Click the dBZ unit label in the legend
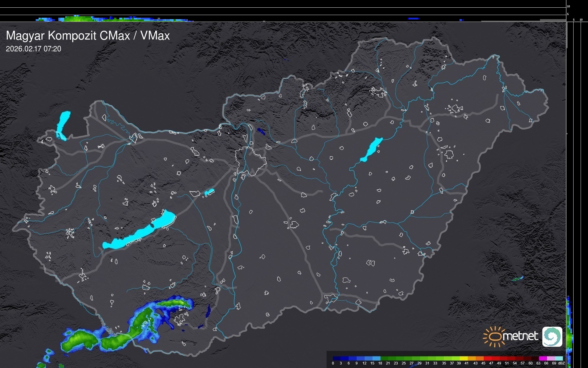Image resolution: width=588 pixels, height=368 pixels. 561,363
